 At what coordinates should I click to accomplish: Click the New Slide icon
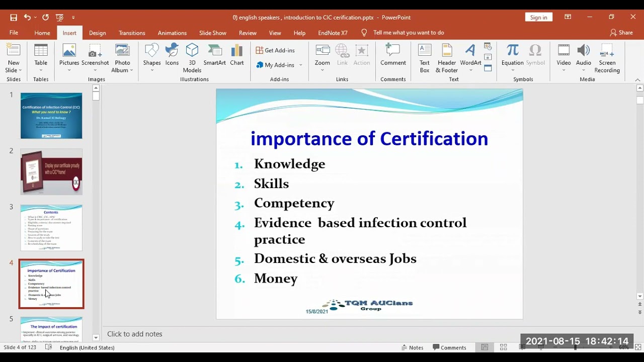pos(14,51)
